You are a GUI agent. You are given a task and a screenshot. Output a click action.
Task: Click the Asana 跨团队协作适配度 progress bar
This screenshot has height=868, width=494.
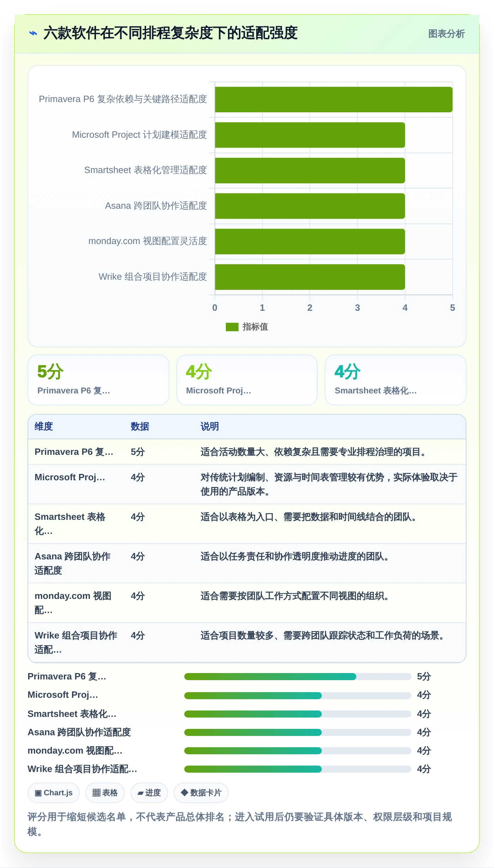click(x=297, y=732)
